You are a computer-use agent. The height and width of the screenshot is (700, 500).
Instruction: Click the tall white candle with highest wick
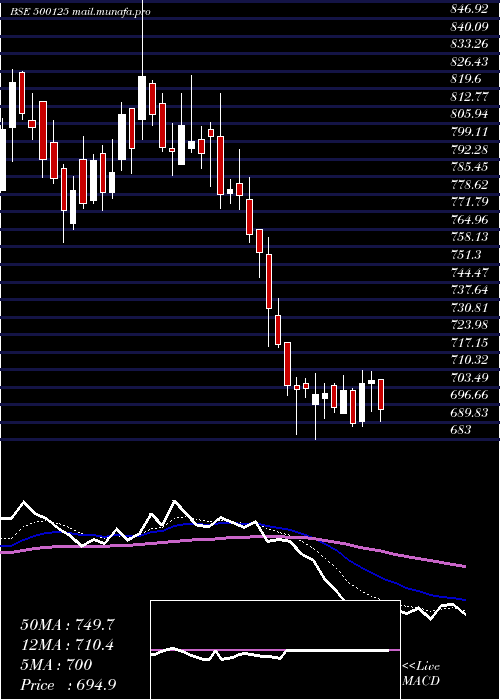click(x=142, y=97)
